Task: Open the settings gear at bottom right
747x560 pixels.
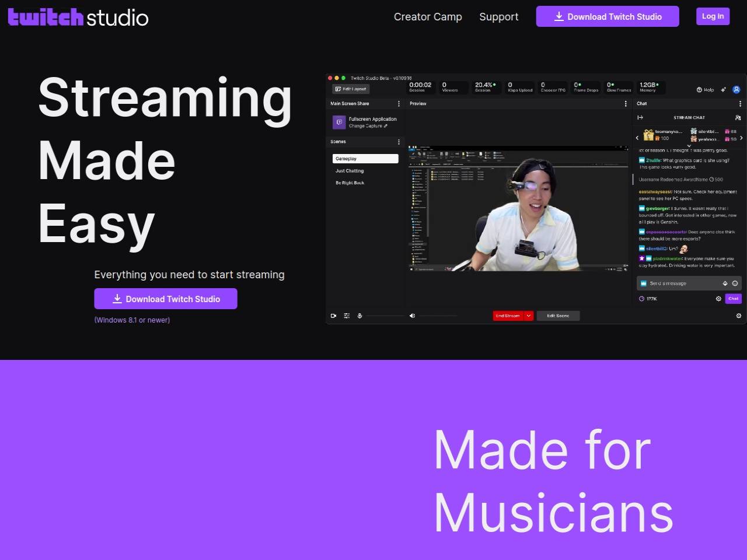Action: (x=739, y=316)
